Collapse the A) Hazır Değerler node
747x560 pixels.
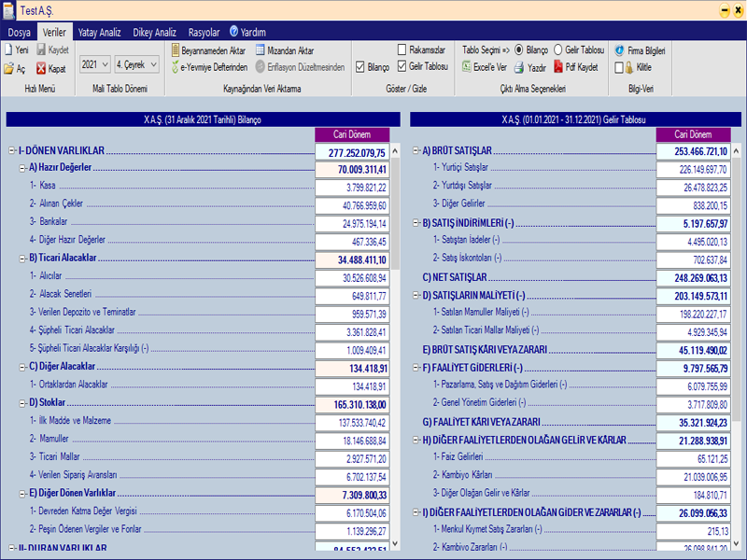22,169
